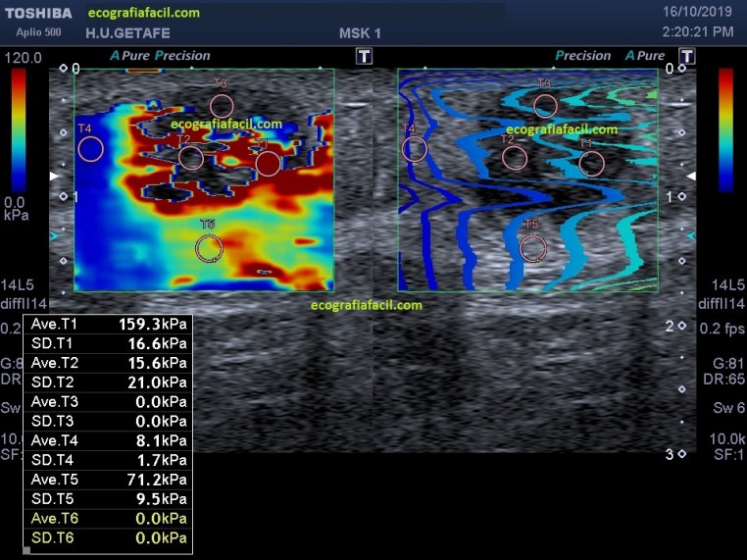Click the small gray square below the measurement table
Image resolution: width=747 pixels, height=560 pixels.
(x=26, y=550)
